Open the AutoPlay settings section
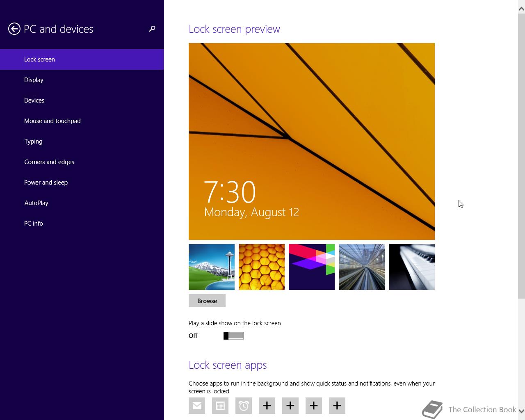 82,203
